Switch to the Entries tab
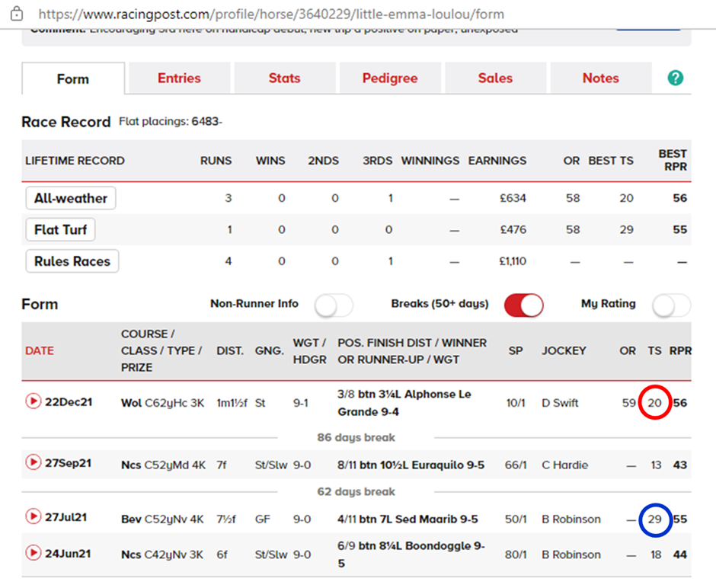This screenshot has width=716, height=588. point(178,77)
